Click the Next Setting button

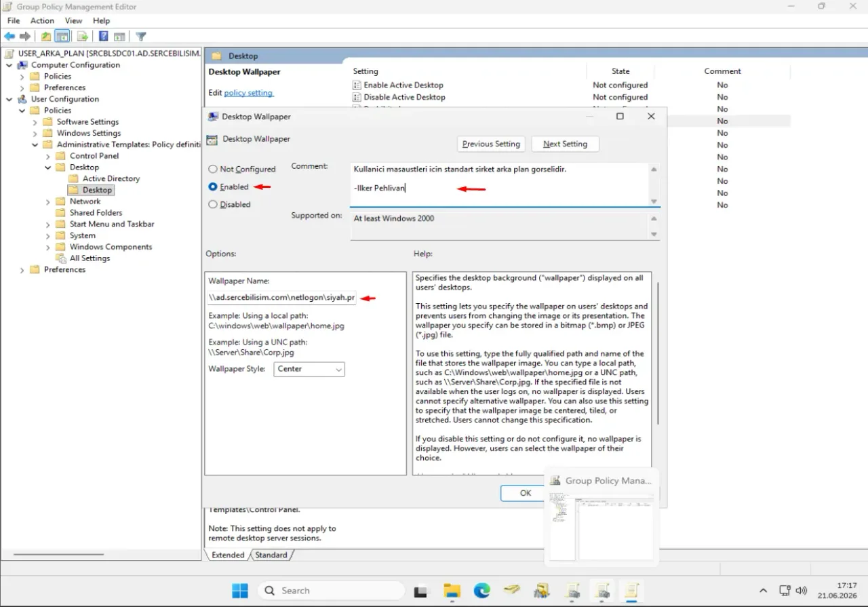point(565,144)
